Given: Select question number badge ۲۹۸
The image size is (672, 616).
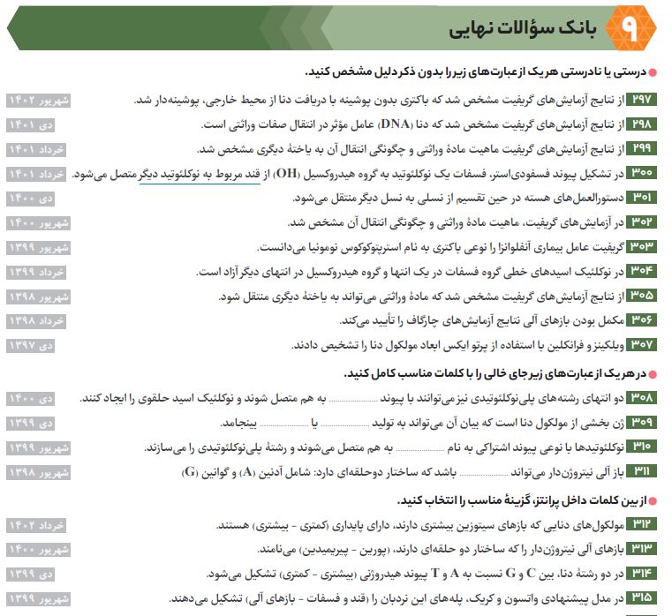Looking at the screenshot, I should [x=641, y=124].
